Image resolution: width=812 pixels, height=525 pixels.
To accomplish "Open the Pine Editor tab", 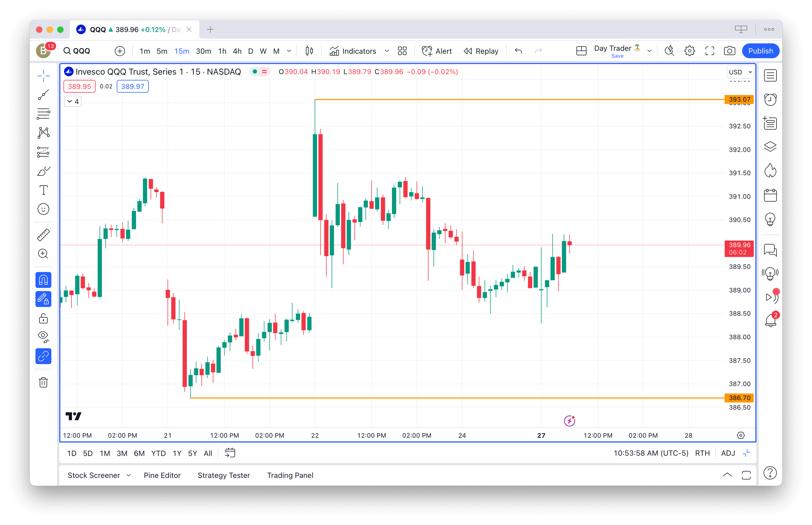I will [x=162, y=475].
